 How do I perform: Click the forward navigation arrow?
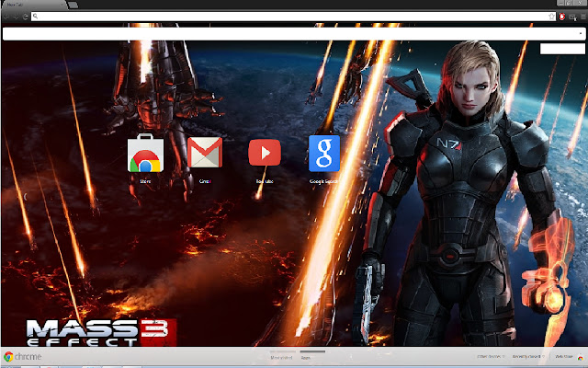pyautogui.click(x=17, y=17)
